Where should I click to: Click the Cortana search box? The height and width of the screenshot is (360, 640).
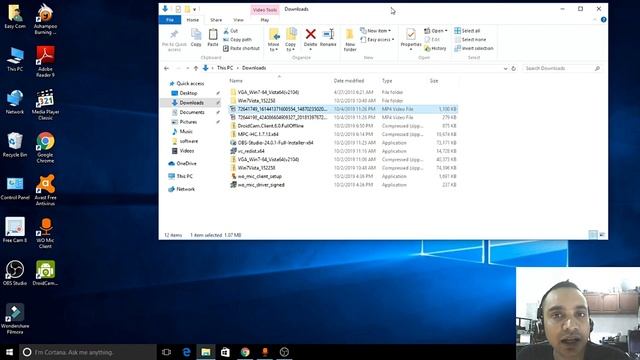pyautogui.click(x=87, y=352)
